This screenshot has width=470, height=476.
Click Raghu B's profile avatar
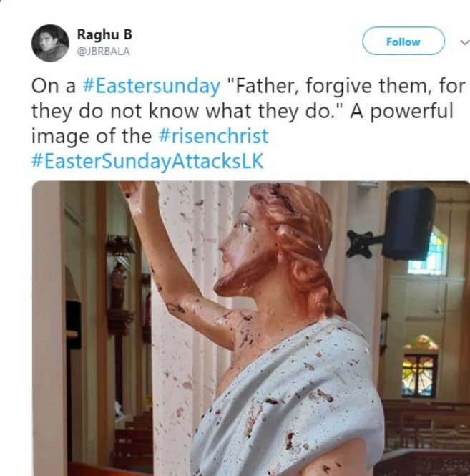47,44
